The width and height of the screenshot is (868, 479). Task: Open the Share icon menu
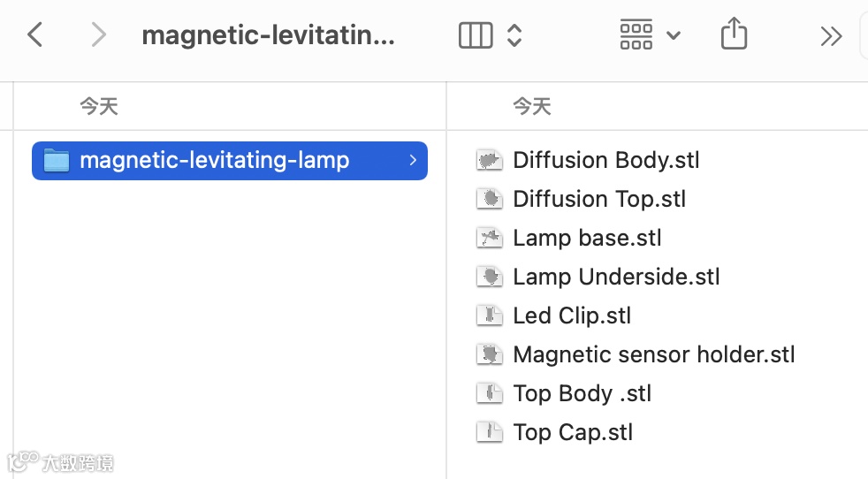coord(734,35)
